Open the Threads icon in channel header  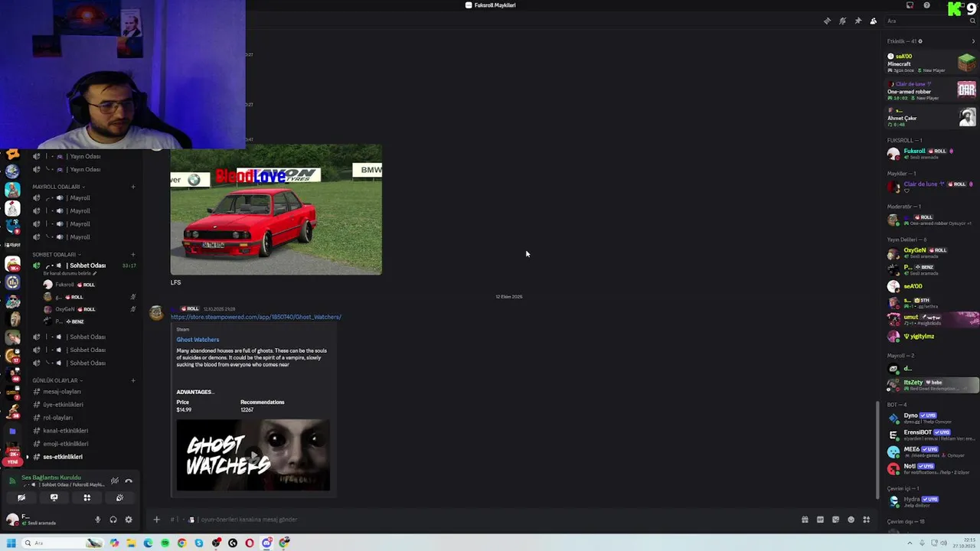coord(827,21)
